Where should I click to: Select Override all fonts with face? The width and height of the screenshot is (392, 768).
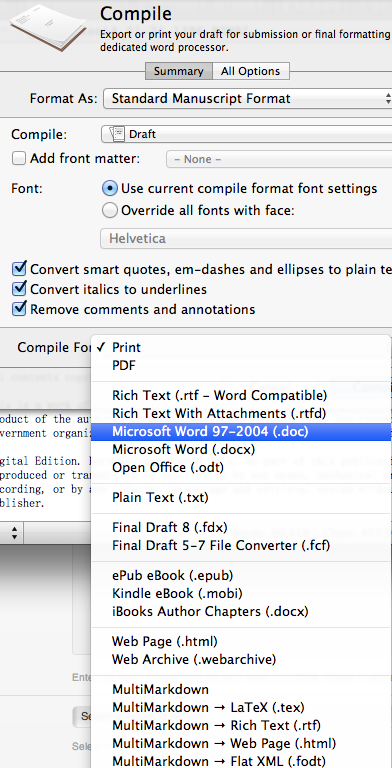(110, 211)
